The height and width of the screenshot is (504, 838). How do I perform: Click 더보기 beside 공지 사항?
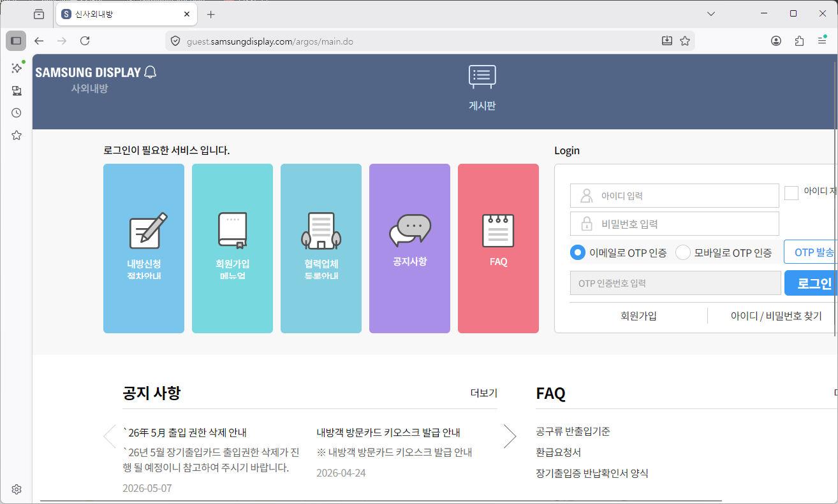[x=483, y=393]
